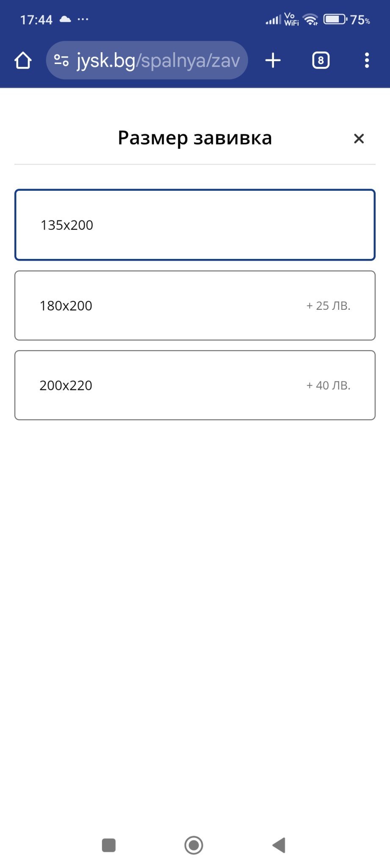The image size is (390, 868).
Task: Select the 135x200 duvet size
Action: [x=195, y=225]
